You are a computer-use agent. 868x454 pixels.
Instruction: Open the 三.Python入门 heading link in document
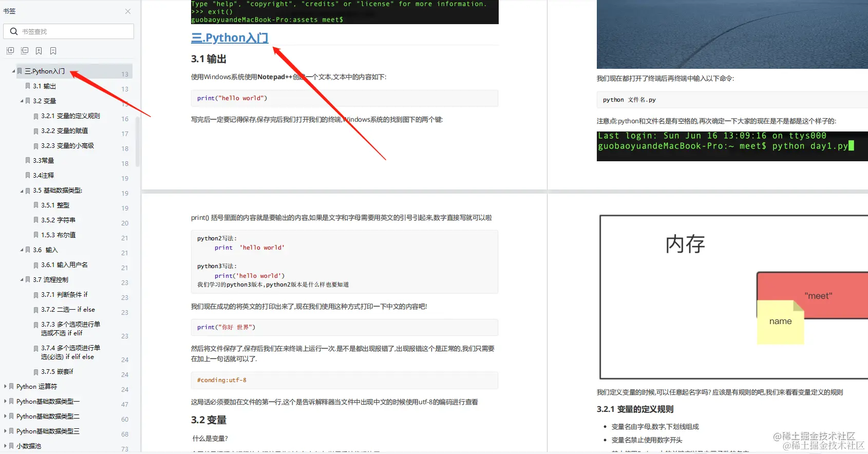point(230,38)
